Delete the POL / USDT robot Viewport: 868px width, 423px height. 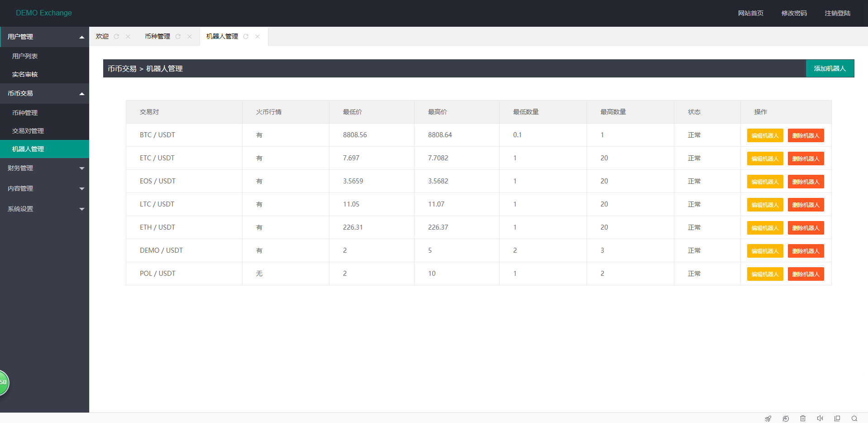pos(806,274)
